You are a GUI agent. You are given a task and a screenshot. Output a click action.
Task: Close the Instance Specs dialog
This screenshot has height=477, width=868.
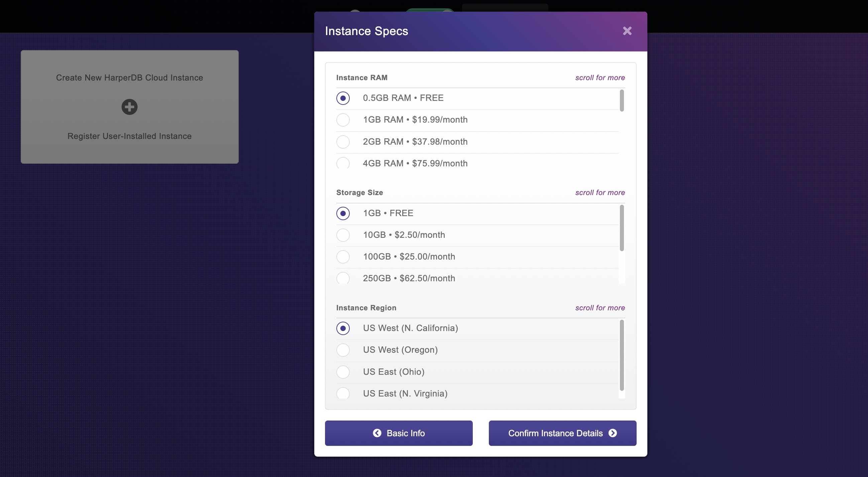click(627, 31)
